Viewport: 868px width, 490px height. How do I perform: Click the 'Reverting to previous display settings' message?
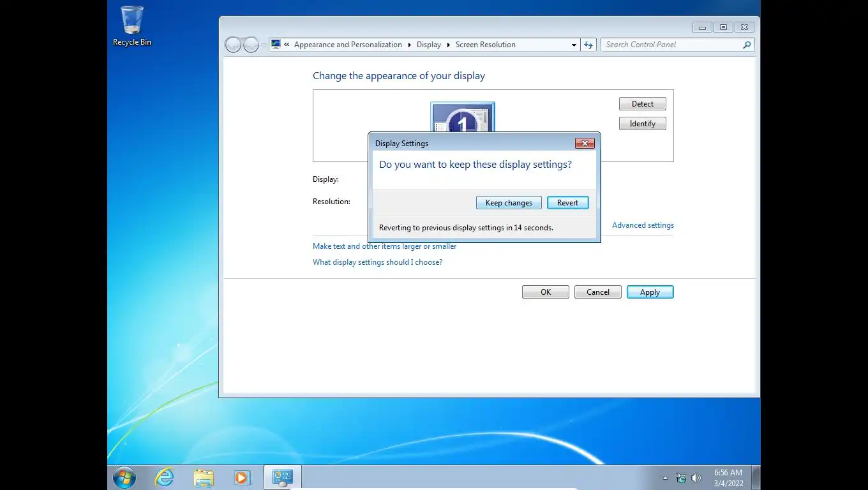[x=466, y=228]
